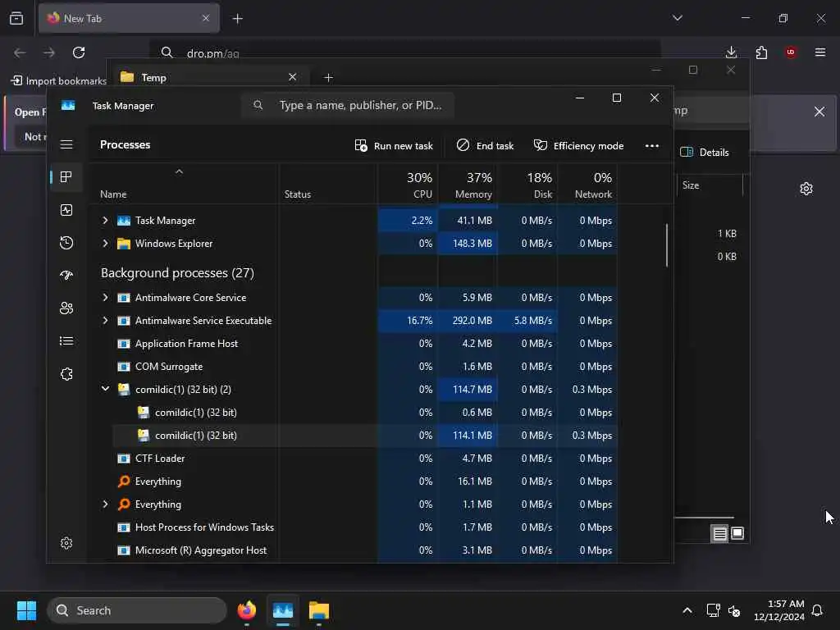Open Firefox from the taskbar
Viewport: 840px width, 630px height.
(x=246, y=610)
